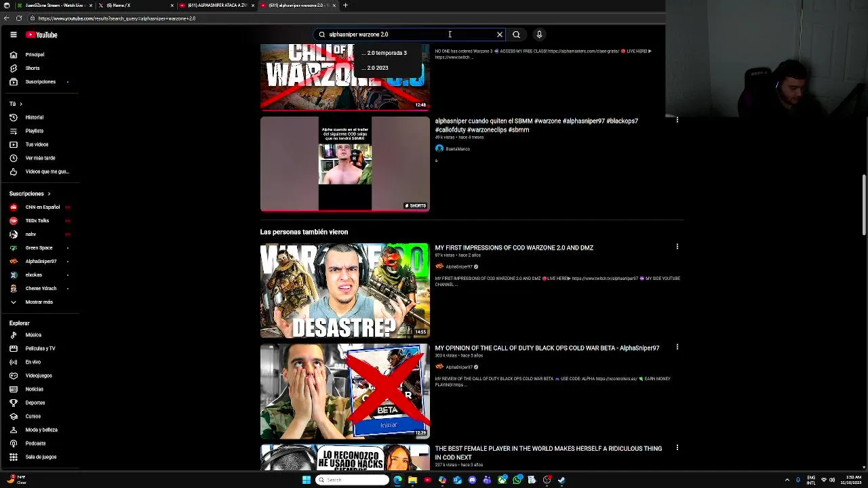Screen dimensions: 868x488
Task: Open the liked videos sidebar item
Action: pos(40,171)
